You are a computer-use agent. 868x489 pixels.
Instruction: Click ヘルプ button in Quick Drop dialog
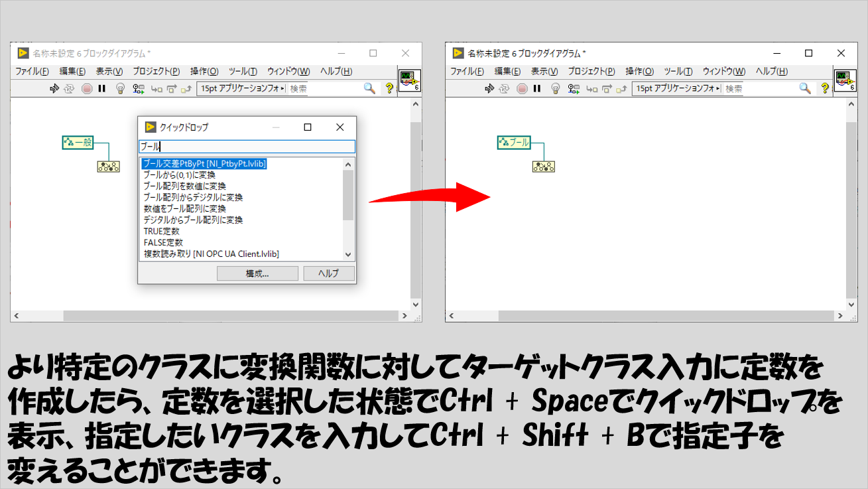click(329, 273)
